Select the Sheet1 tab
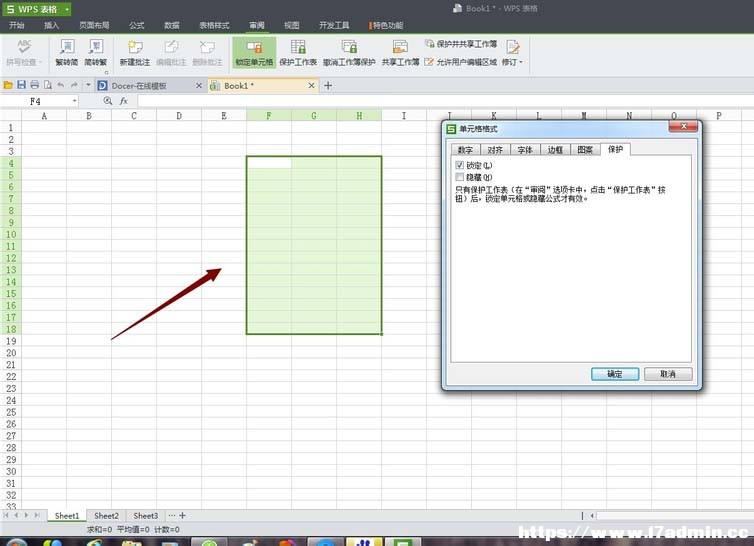 pyautogui.click(x=67, y=515)
